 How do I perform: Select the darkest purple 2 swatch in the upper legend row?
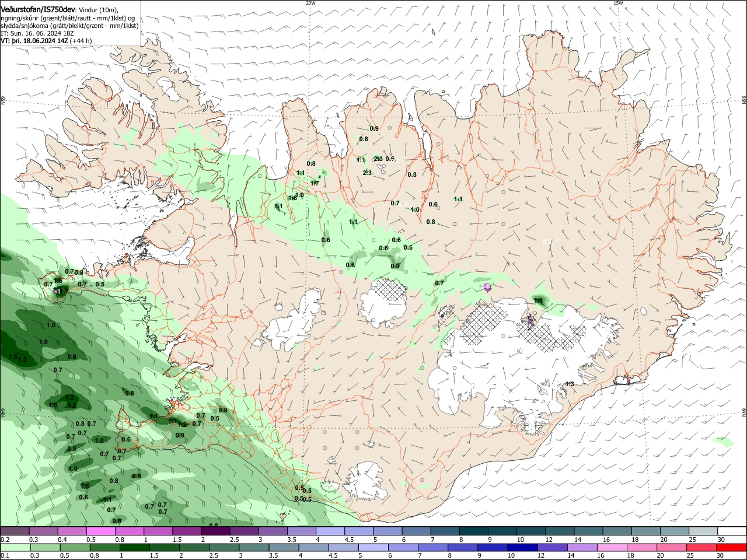point(215,531)
